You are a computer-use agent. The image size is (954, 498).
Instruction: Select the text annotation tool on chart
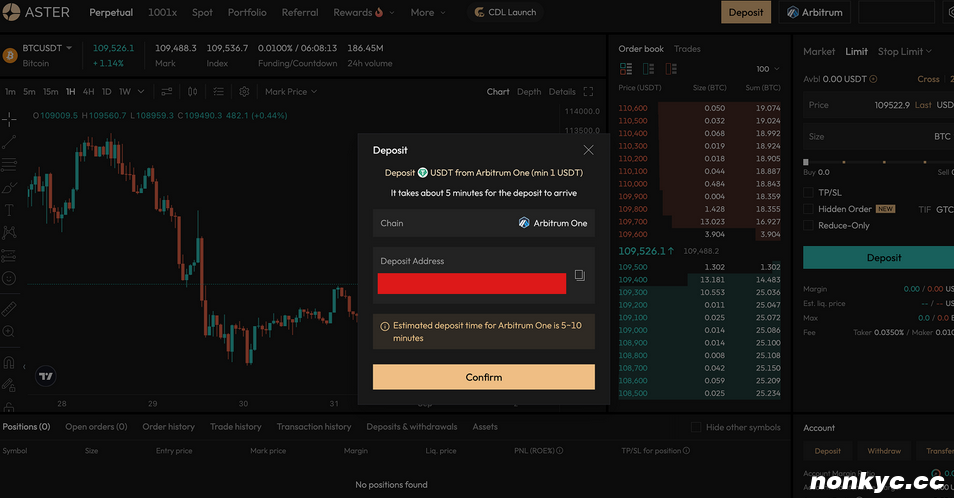[x=9, y=210]
